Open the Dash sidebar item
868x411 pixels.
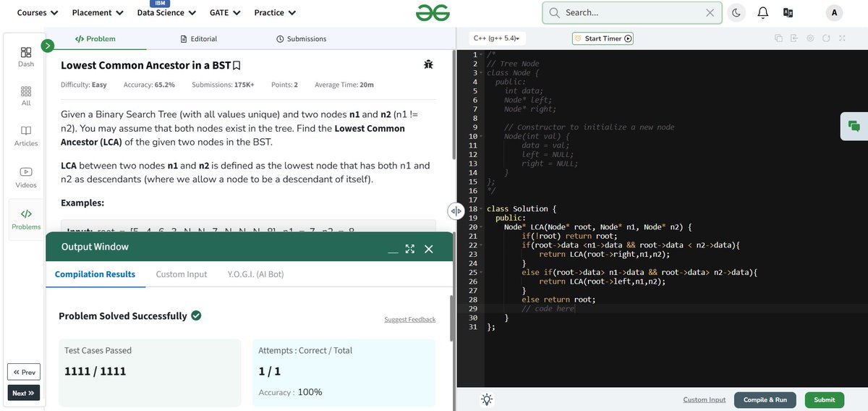26,56
